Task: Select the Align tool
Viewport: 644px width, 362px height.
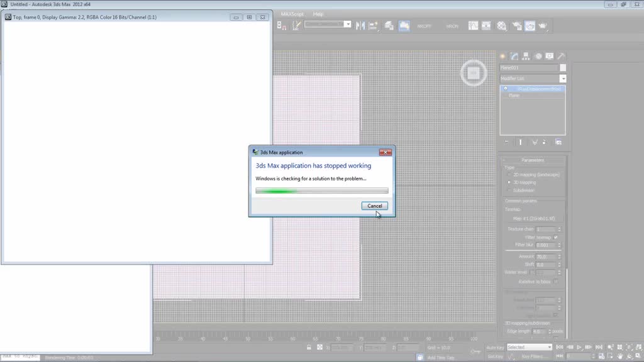Action: coord(374,26)
